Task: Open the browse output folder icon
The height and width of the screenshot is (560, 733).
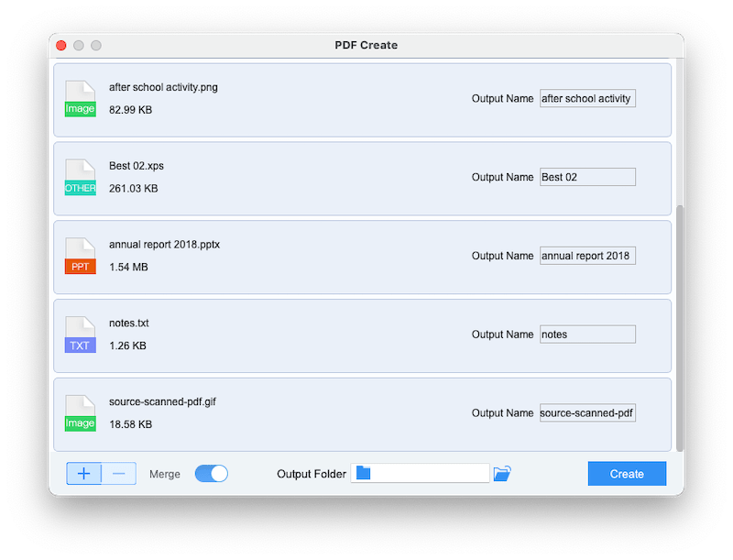Action: click(x=502, y=474)
